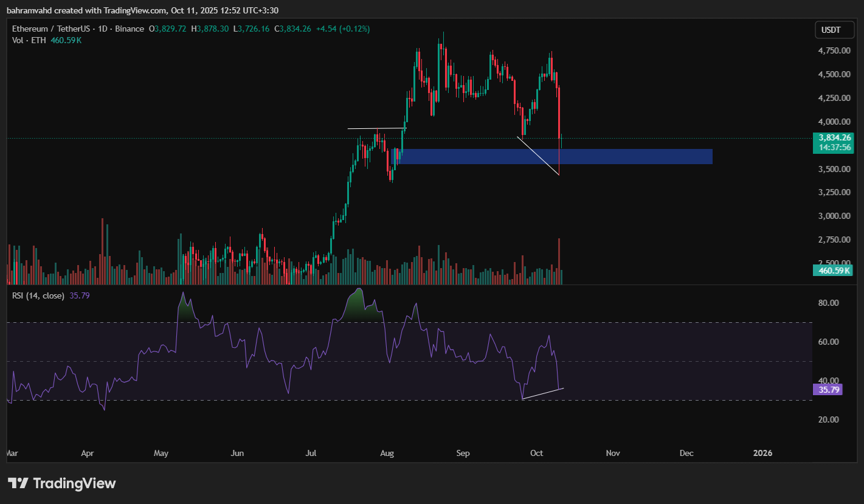The height and width of the screenshot is (504, 864).
Task: Click the purple 35.79 RSI axis label
Action: pyautogui.click(x=827, y=390)
